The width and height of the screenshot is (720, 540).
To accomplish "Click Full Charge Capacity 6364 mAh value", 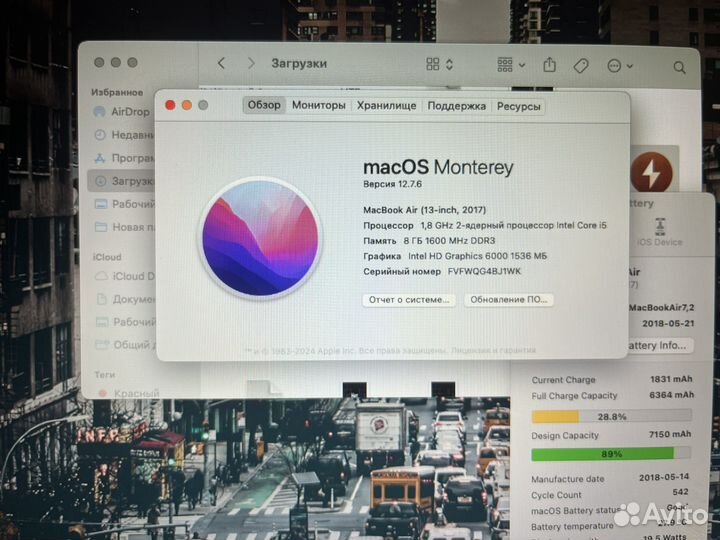I will click(x=671, y=395).
